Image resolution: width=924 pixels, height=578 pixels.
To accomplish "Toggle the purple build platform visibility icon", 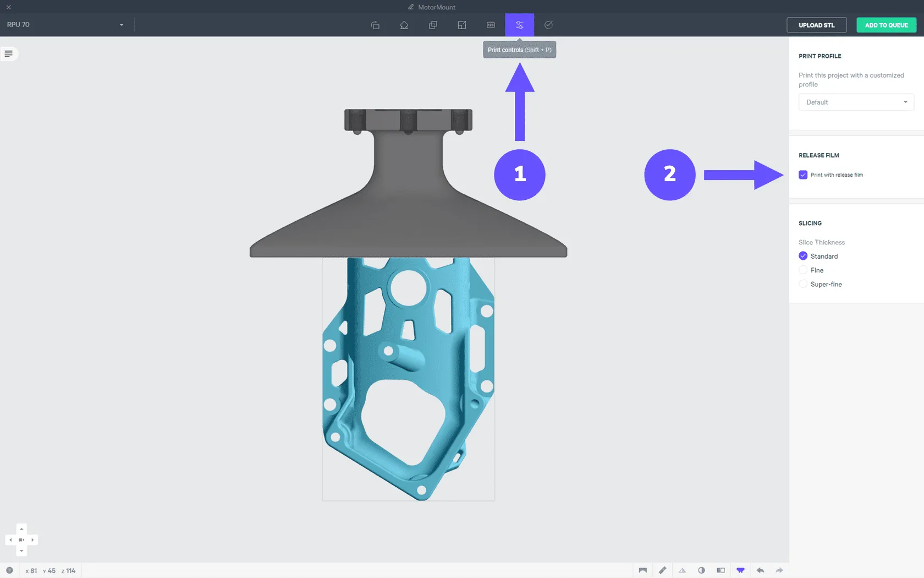I will [x=740, y=570].
